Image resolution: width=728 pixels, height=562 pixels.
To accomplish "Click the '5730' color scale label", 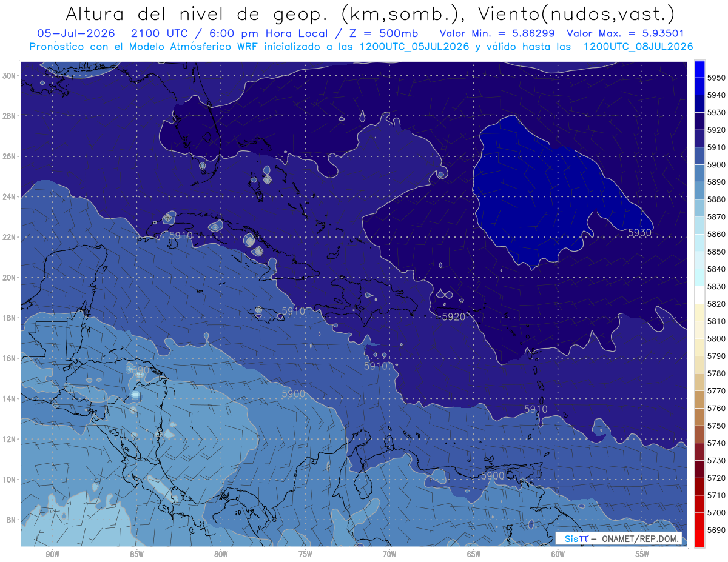I will click(x=716, y=461).
